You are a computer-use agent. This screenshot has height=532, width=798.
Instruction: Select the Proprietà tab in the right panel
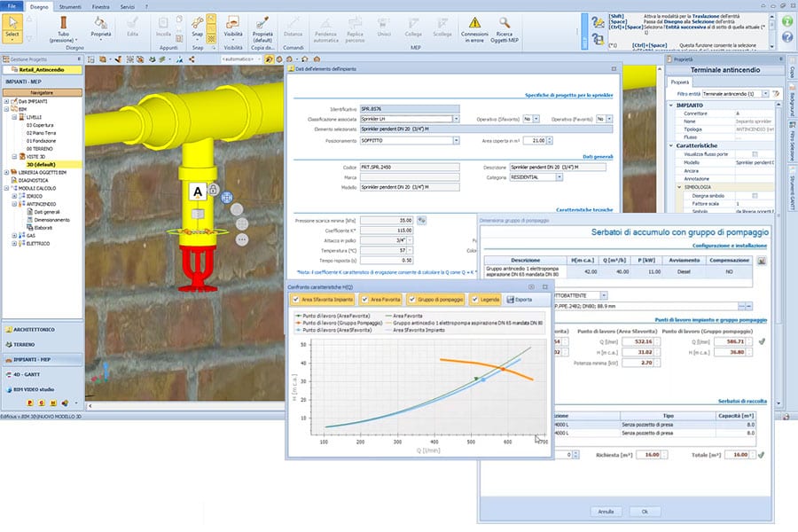(679, 82)
